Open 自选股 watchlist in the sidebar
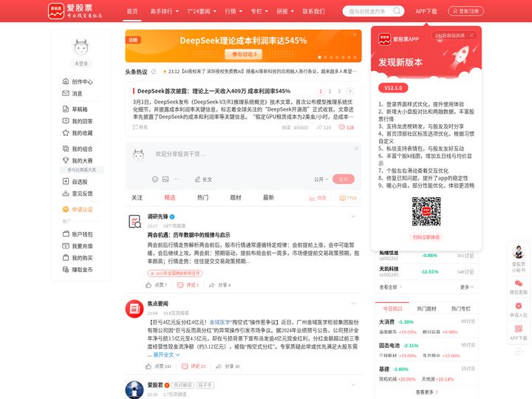The image size is (532, 399). click(x=75, y=182)
